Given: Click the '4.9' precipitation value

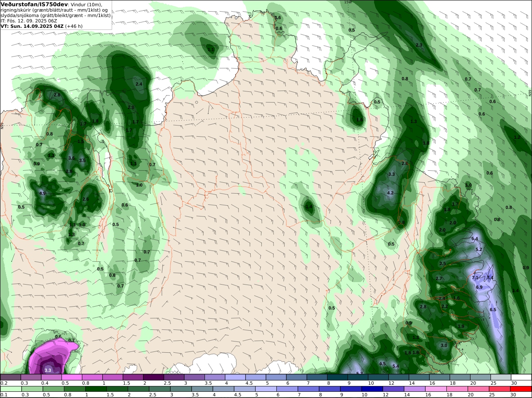Looking at the screenshot, I should [x=42, y=193].
